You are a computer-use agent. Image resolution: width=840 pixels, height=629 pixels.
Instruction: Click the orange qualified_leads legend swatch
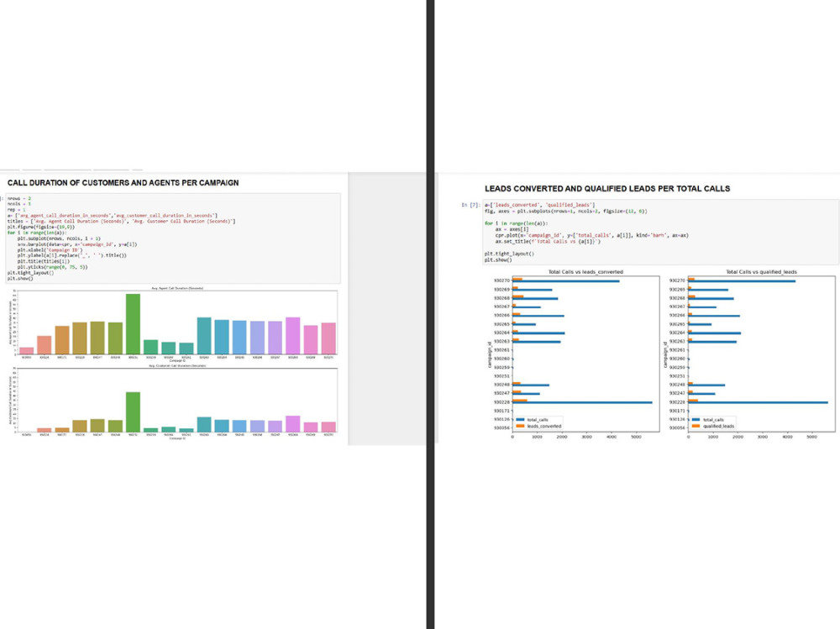click(x=696, y=427)
